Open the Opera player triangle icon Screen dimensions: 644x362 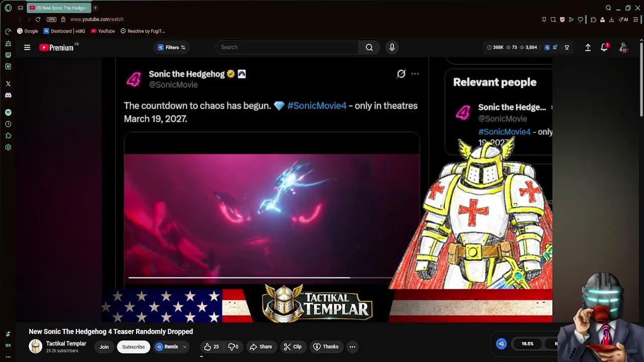point(571,20)
